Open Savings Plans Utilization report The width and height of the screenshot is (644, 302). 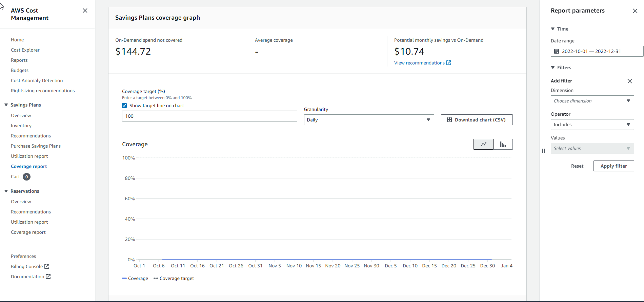pyautogui.click(x=29, y=156)
